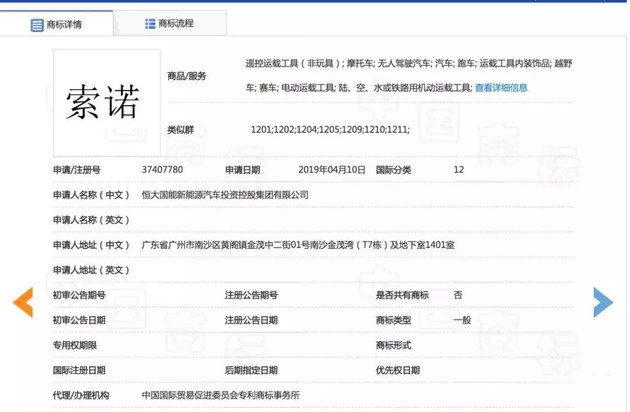
Task: Click the 是否共有商标 label
Action: click(x=402, y=295)
